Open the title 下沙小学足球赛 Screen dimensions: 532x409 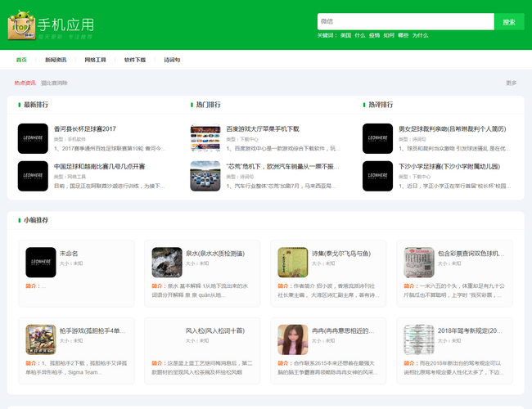point(449,167)
